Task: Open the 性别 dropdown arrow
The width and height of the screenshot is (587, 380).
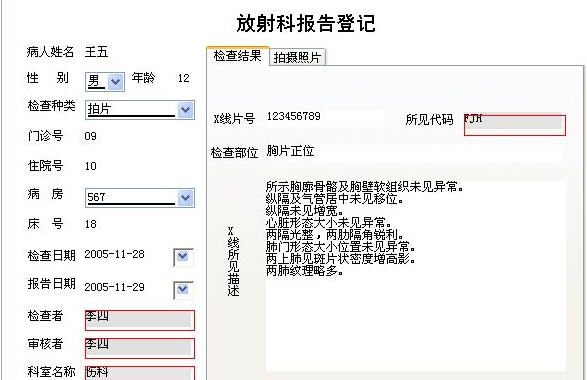Action: coord(115,81)
